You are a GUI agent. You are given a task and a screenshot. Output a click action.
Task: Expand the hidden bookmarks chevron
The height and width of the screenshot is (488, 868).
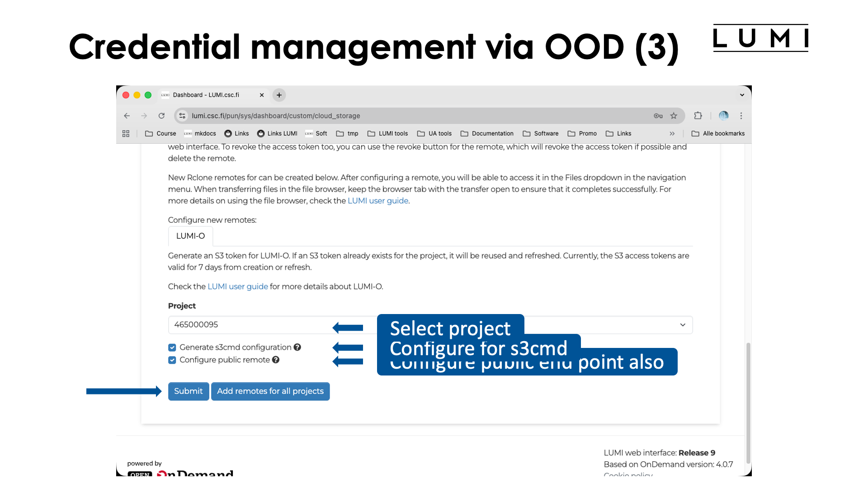tap(672, 133)
